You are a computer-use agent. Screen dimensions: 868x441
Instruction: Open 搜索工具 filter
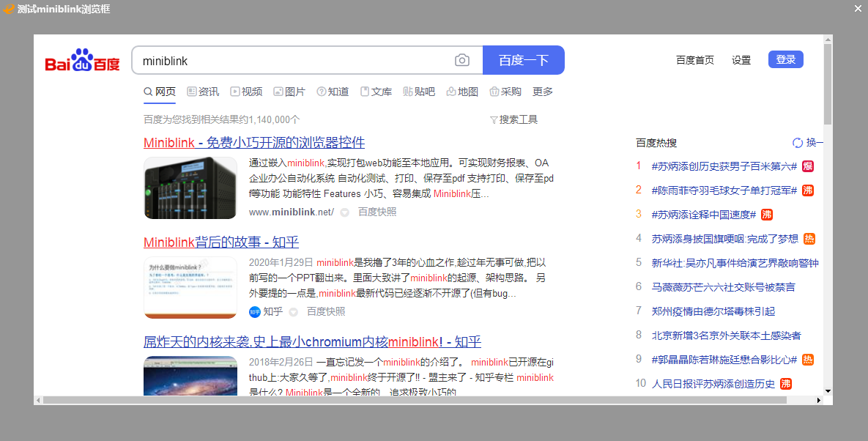513,119
